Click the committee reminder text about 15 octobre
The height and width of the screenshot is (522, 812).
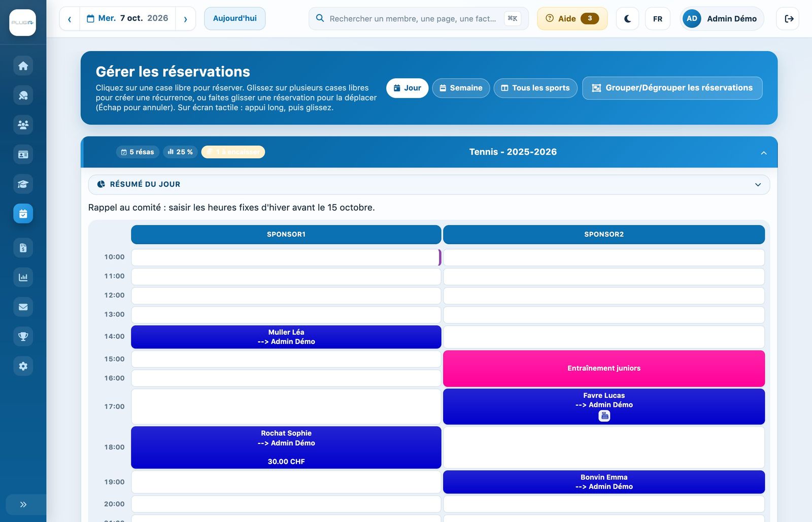pos(231,207)
